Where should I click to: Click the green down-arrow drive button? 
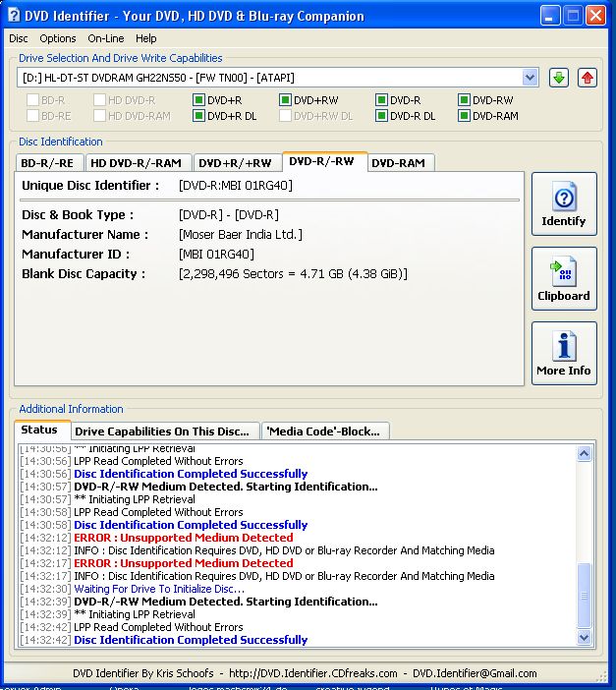click(x=559, y=78)
